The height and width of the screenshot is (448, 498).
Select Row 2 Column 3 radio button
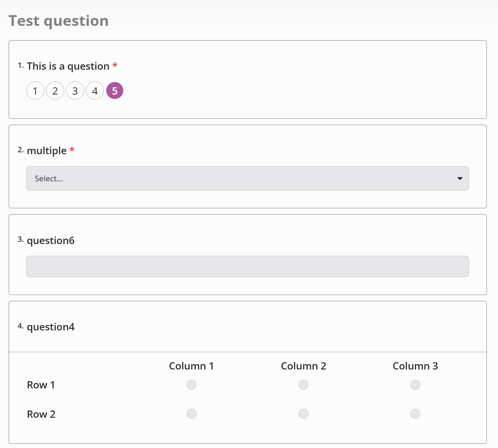coord(415,414)
